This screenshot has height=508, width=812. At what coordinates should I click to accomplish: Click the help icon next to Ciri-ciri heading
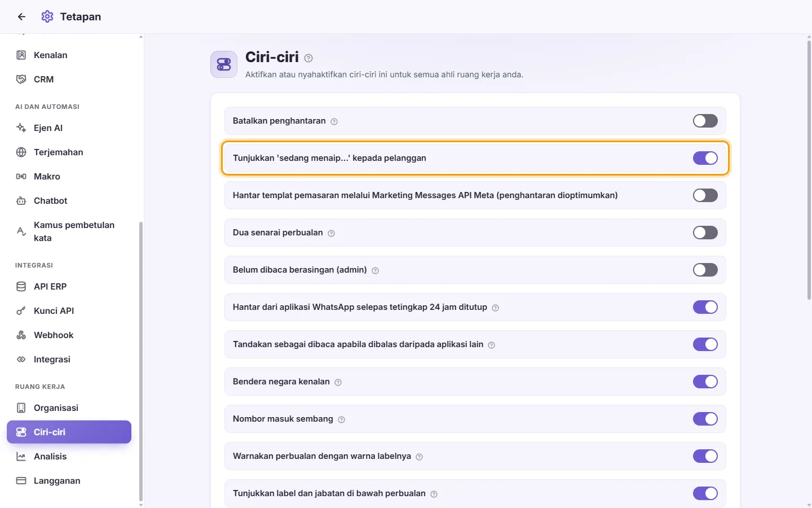[308, 58]
